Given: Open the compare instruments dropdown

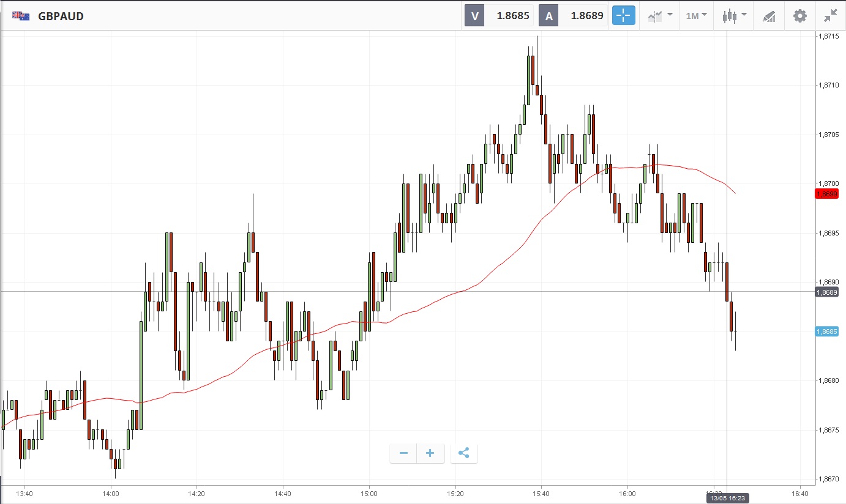Looking at the screenshot, I should tap(660, 16).
